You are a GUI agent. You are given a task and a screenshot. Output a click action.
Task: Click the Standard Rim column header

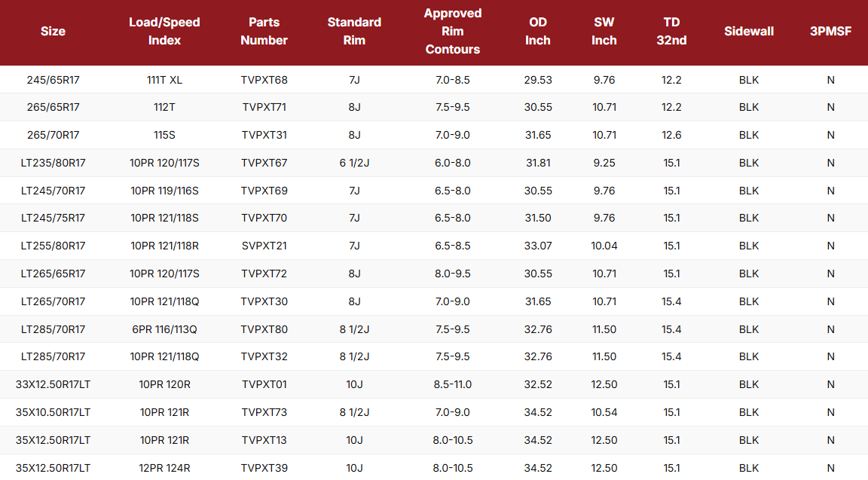[x=354, y=32]
